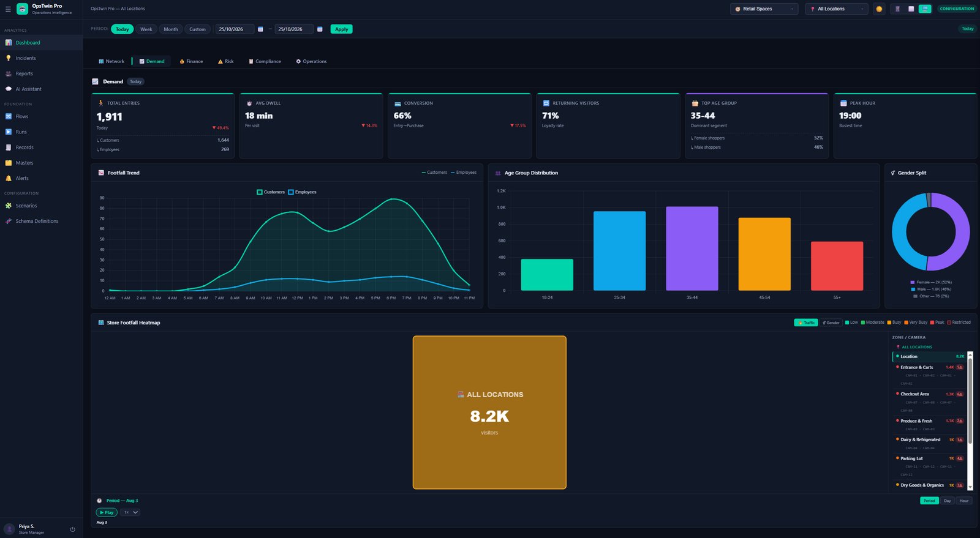Open the hamburger menu in the header

tap(8, 9)
